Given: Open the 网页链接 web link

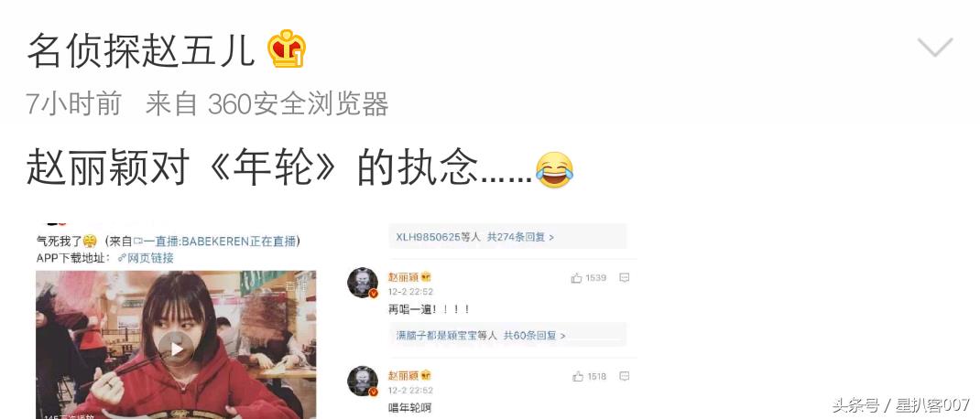Looking at the screenshot, I should (x=147, y=258).
